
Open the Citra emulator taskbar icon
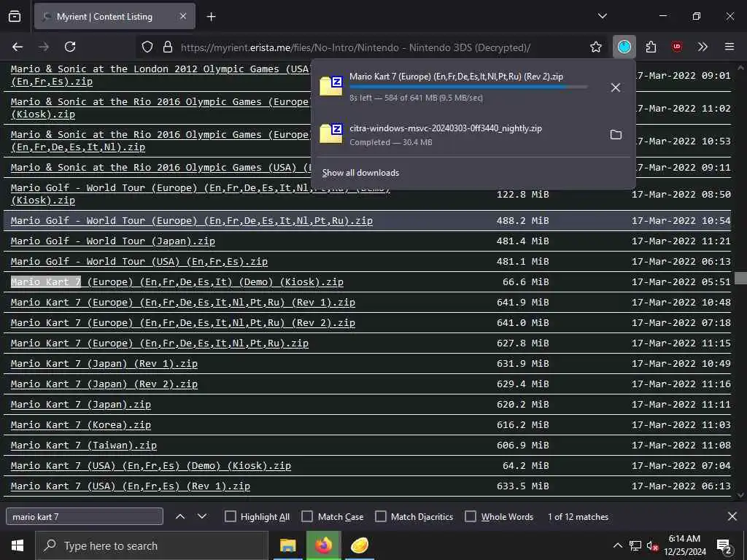pos(360,545)
